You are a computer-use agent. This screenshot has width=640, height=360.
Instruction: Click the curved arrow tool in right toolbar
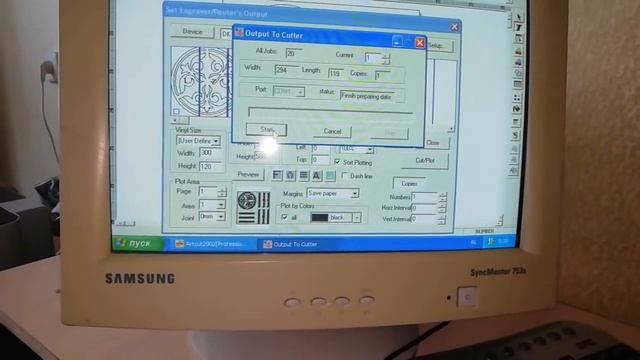(516, 109)
